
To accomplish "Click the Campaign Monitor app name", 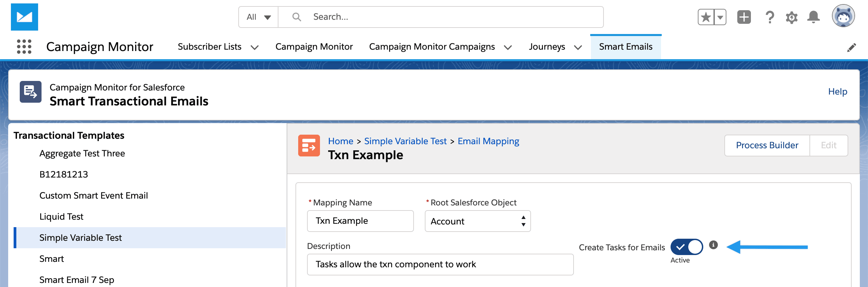I will [100, 47].
